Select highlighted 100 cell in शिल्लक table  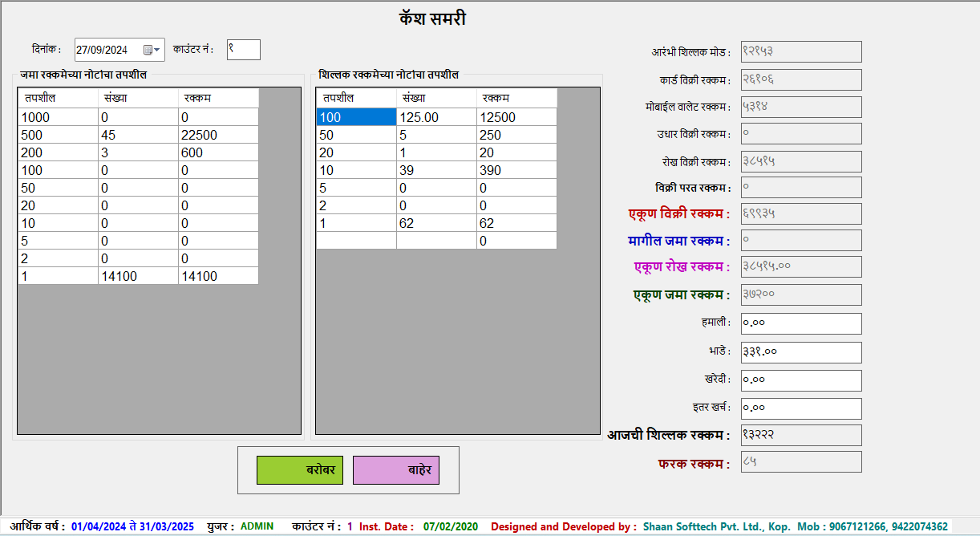(x=355, y=117)
